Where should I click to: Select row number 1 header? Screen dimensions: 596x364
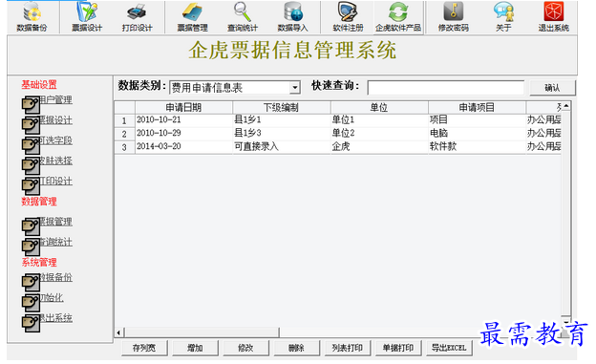pyautogui.click(x=125, y=120)
